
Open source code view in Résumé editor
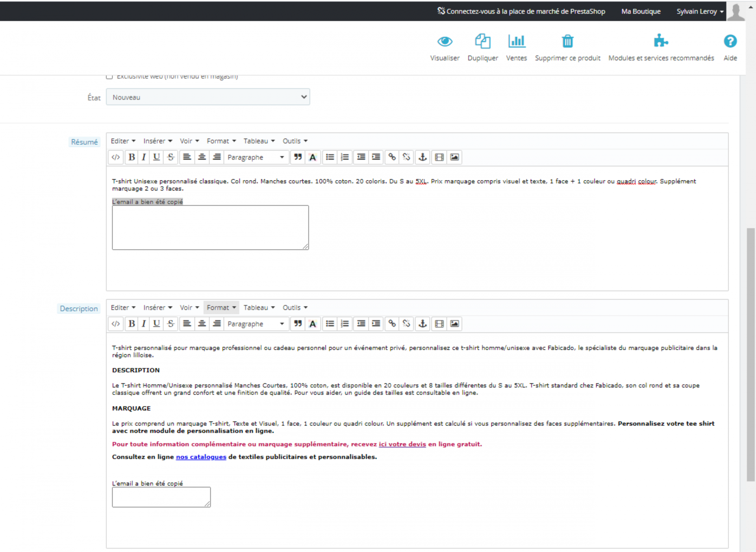pos(115,157)
